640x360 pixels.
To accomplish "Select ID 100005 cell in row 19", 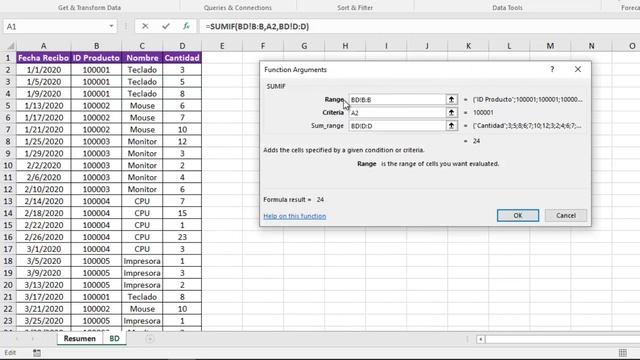I will [x=96, y=273].
